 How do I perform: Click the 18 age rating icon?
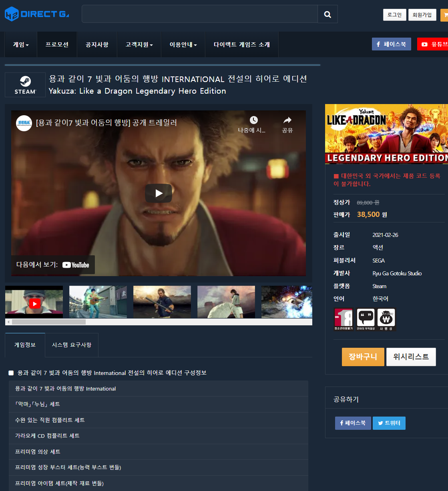pos(344,319)
